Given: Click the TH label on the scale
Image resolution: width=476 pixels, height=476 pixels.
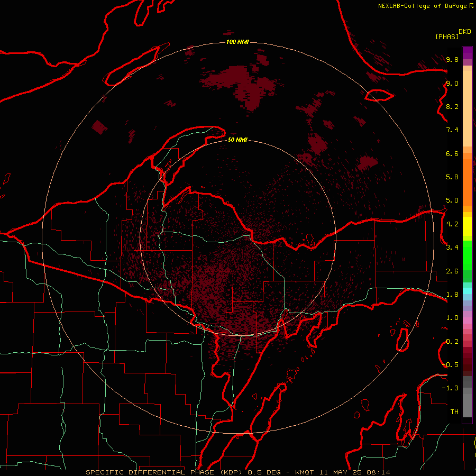Looking at the screenshot, I should [x=454, y=412].
